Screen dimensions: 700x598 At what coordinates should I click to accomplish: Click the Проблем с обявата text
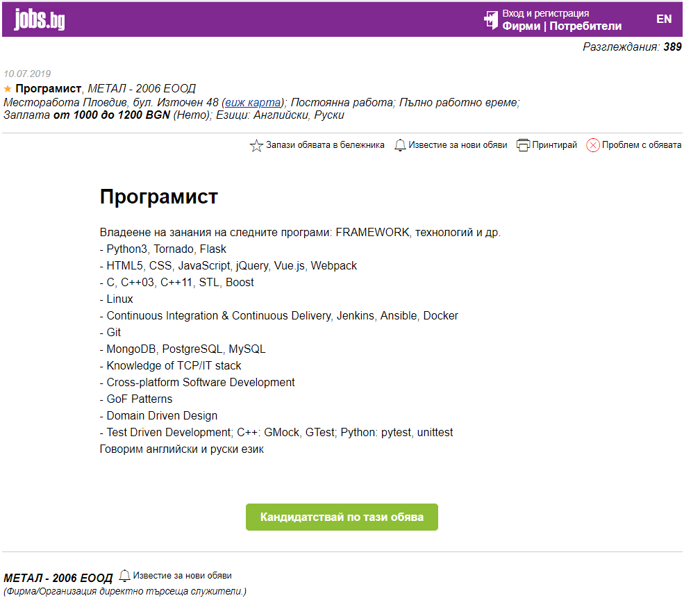[642, 145]
